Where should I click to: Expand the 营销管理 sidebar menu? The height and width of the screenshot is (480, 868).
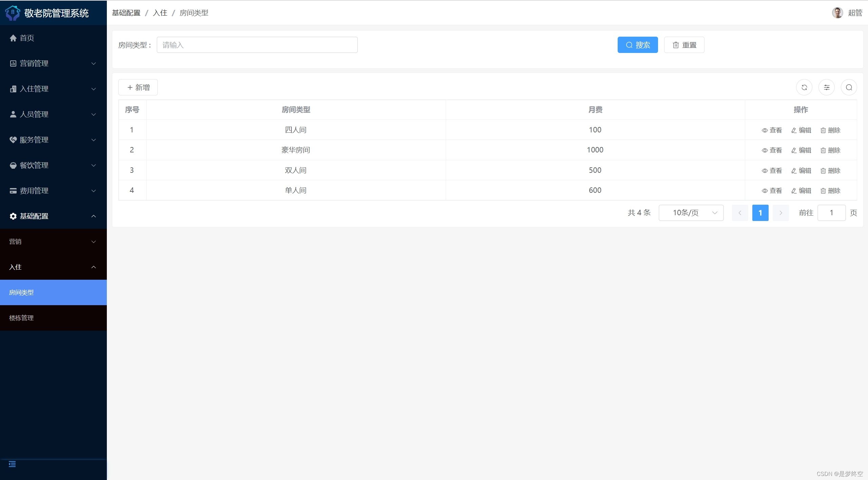click(x=53, y=63)
